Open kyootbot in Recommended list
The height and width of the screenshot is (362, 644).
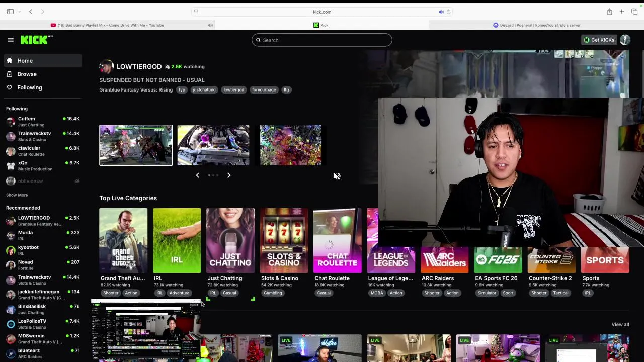(x=42, y=250)
